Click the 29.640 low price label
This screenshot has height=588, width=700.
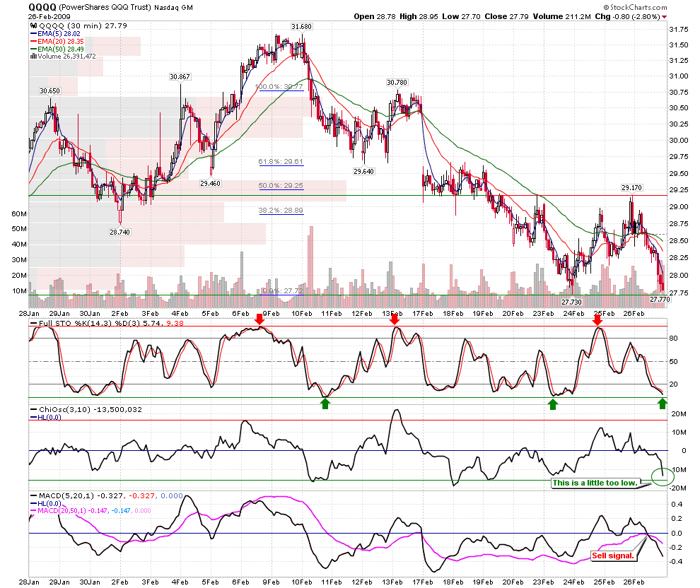click(364, 171)
